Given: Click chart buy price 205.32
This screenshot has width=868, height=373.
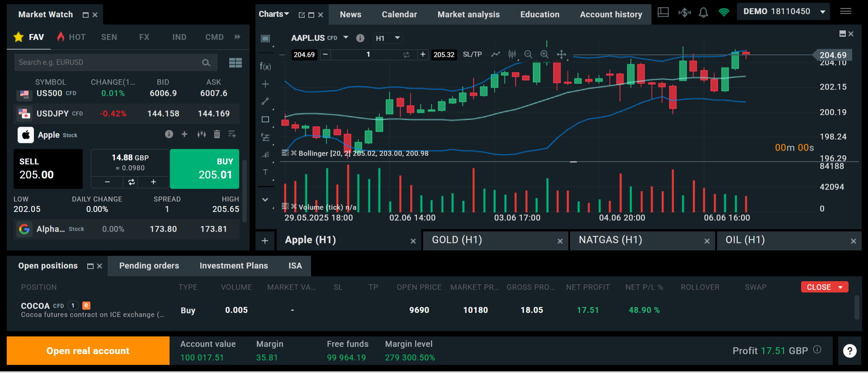Looking at the screenshot, I should click(x=444, y=55).
